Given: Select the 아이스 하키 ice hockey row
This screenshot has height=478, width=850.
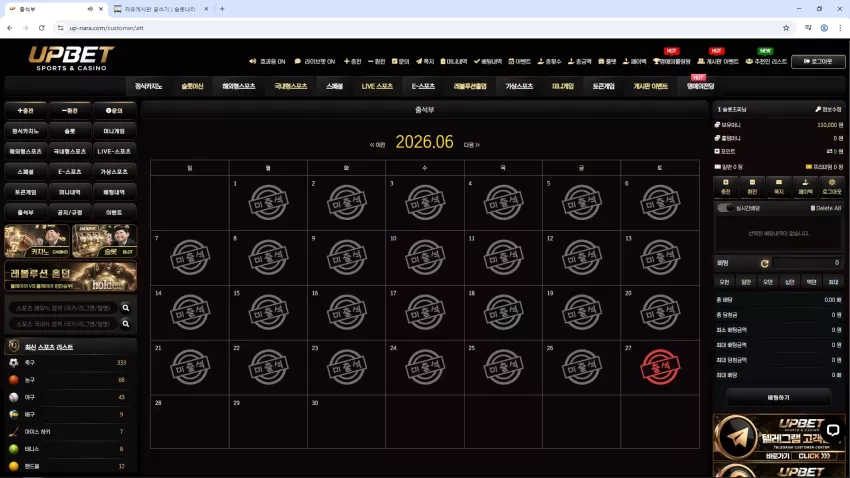Looking at the screenshot, I should point(70,431).
